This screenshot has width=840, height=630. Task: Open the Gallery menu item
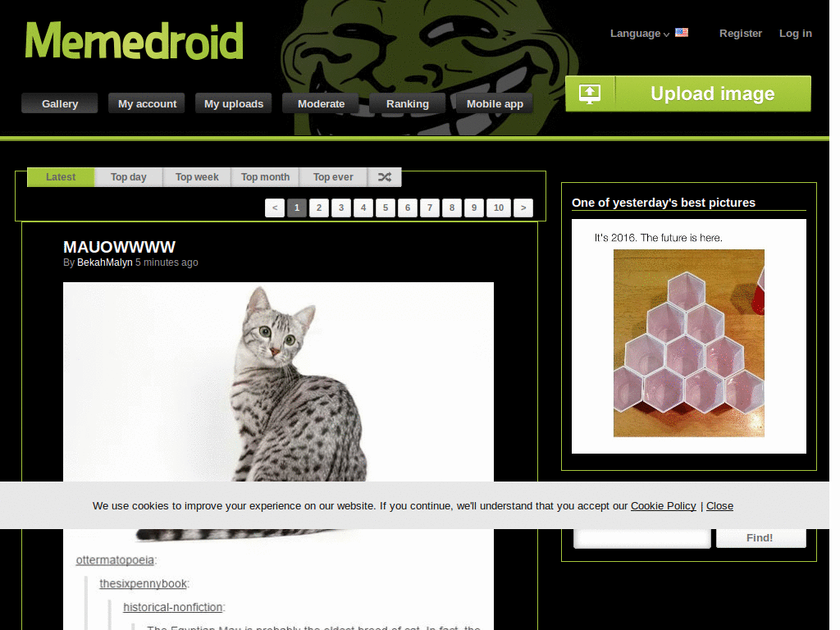point(59,103)
